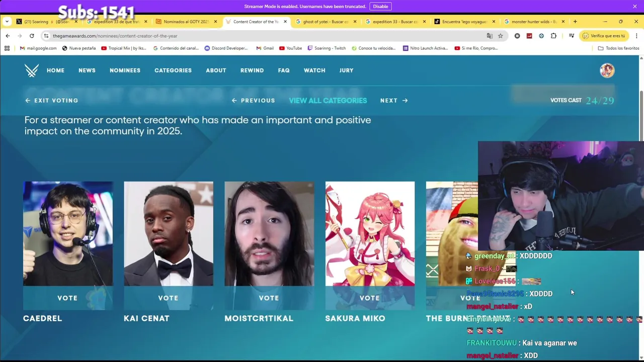Click Sakura Miko's nominee artwork
This screenshot has width=644, height=362.
coord(370,234)
